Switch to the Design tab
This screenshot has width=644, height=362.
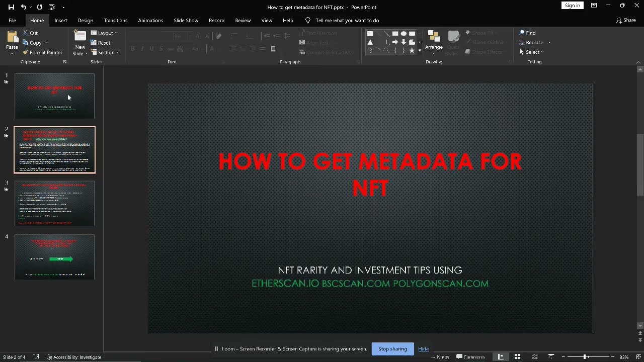coord(86,21)
